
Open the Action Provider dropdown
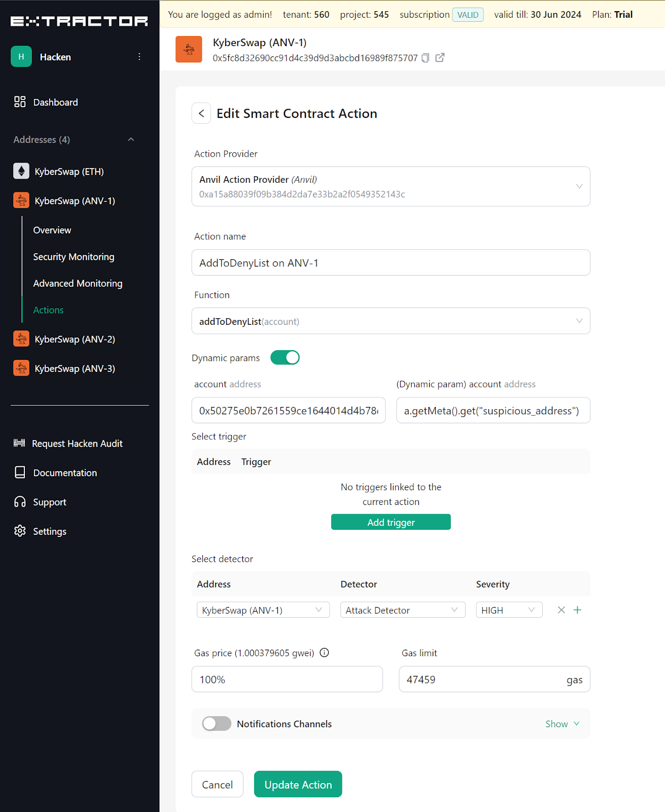(391, 186)
